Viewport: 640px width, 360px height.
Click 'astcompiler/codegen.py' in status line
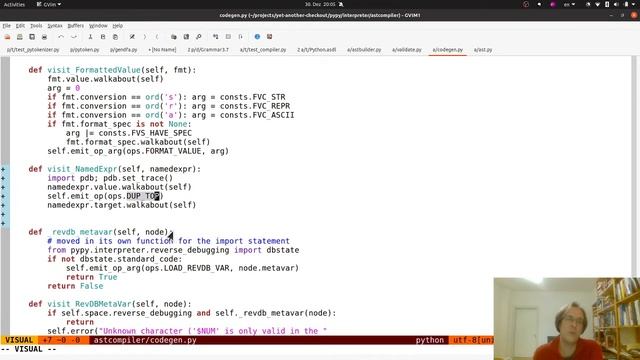click(x=145, y=340)
